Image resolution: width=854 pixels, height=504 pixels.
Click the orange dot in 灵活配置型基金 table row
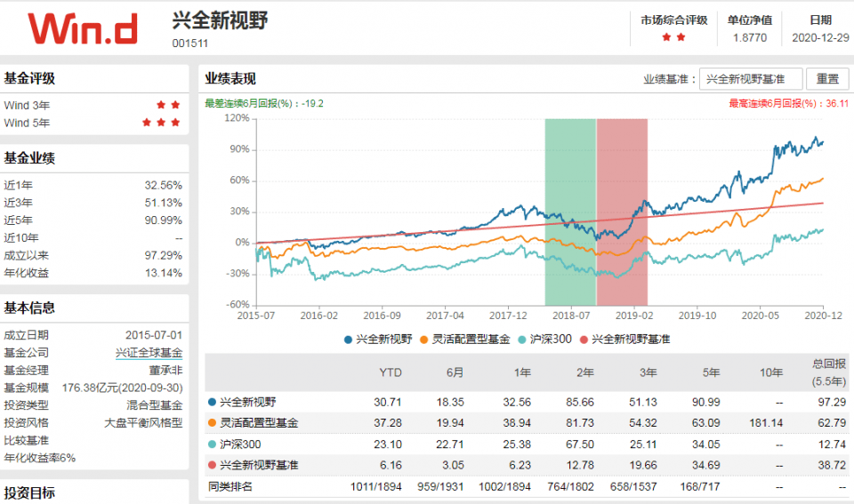pyautogui.click(x=213, y=423)
